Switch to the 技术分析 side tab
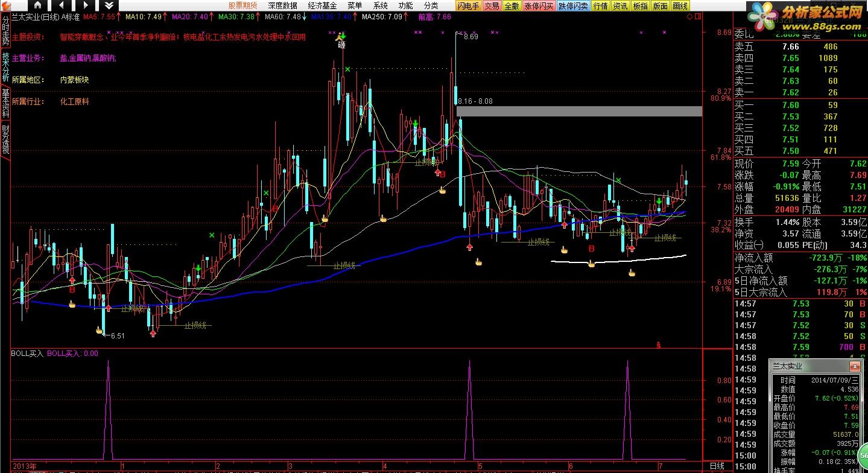This screenshot has width=868, height=473. [5, 66]
